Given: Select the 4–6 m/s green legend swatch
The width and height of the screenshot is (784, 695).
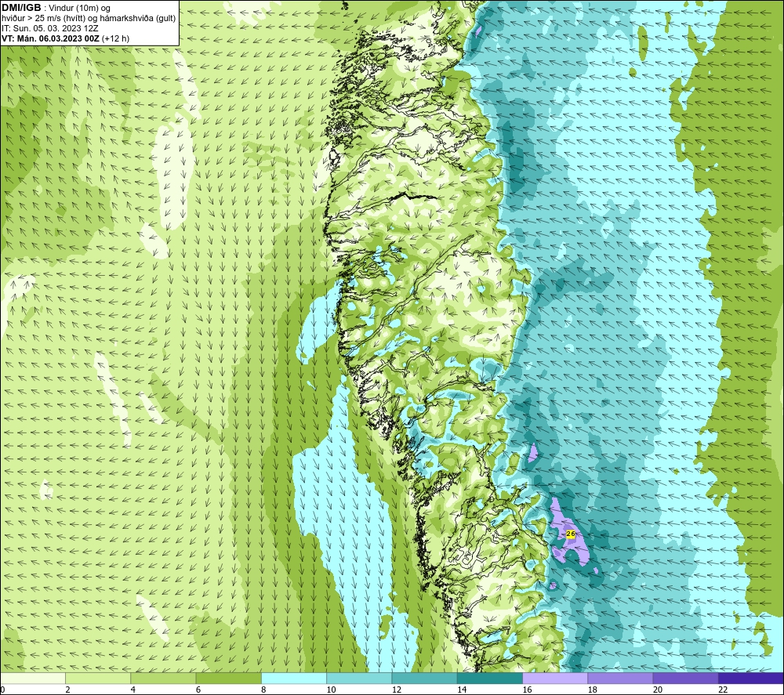Looking at the screenshot, I should click(163, 678).
